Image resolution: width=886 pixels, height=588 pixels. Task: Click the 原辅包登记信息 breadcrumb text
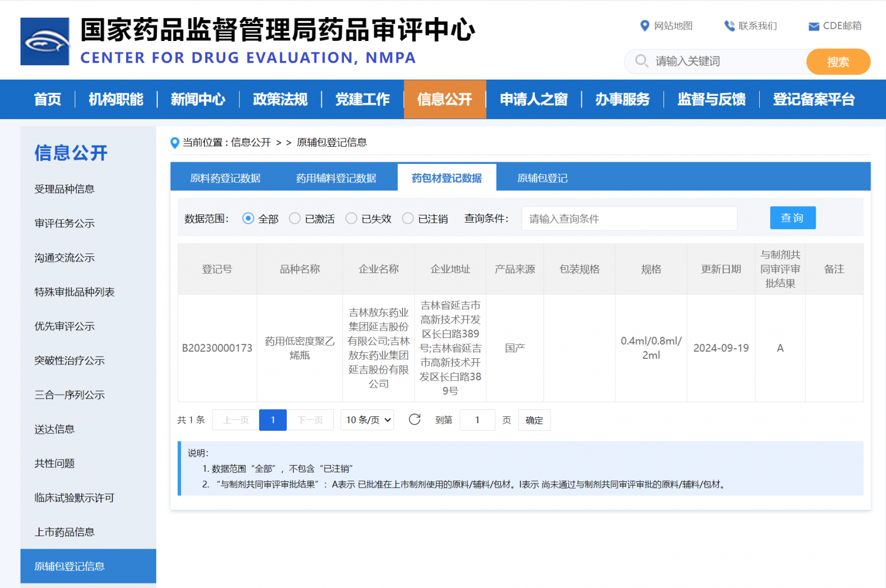tap(332, 142)
